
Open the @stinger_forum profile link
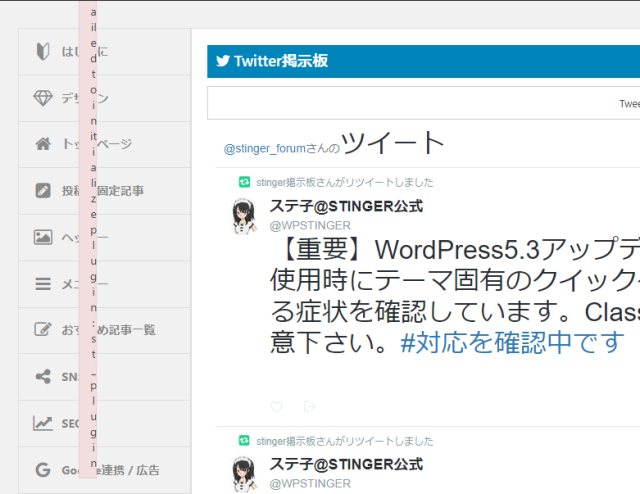(264, 149)
